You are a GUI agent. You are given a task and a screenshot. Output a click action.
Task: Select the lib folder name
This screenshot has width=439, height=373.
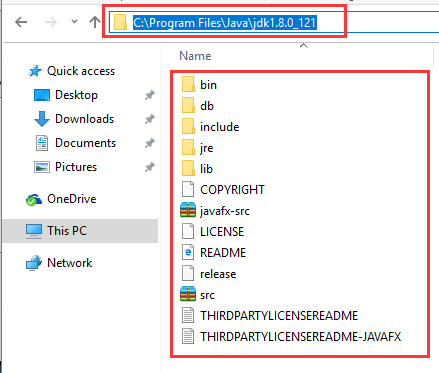pos(206,169)
